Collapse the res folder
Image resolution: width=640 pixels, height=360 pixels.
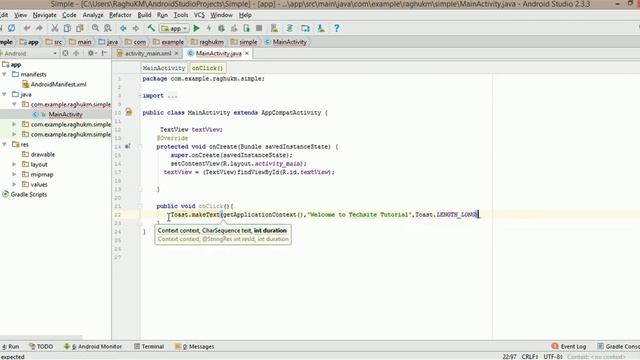coord(4,144)
